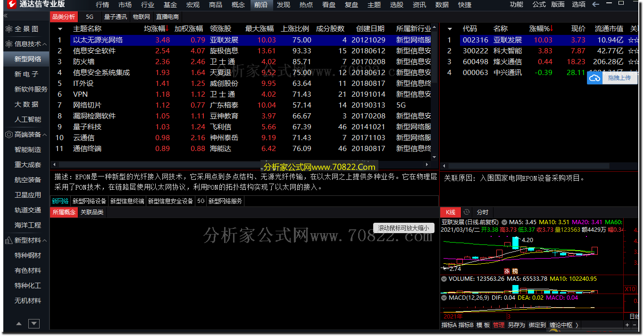Click the back arrow in the title bar
The width and height of the screenshot is (644, 336).
[x=596, y=5]
